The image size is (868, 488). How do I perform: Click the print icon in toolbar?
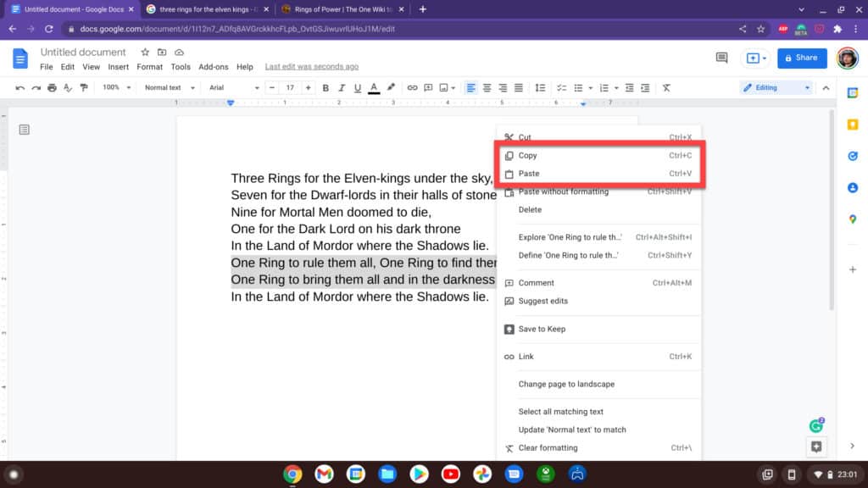coord(53,87)
